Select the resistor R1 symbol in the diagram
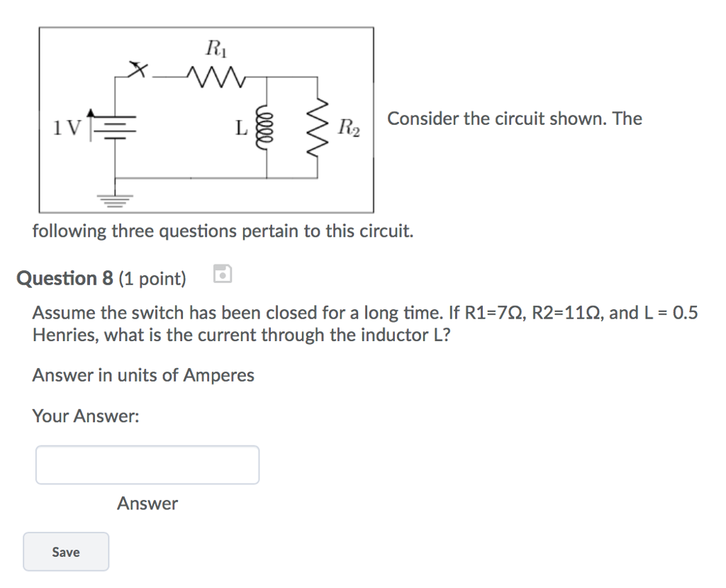This screenshot has width=726, height=588. (x=213, y=74)
